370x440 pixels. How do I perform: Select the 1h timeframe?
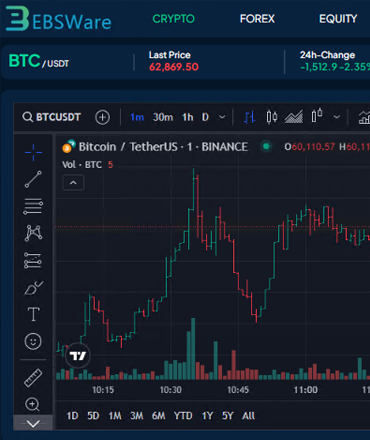click(x=188, y=117)
